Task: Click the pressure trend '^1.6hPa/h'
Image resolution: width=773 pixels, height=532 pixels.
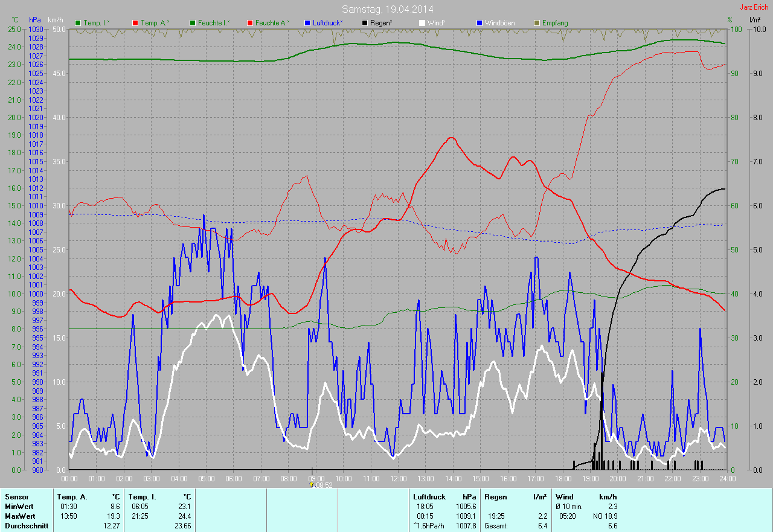Action: tap(429, 525)
